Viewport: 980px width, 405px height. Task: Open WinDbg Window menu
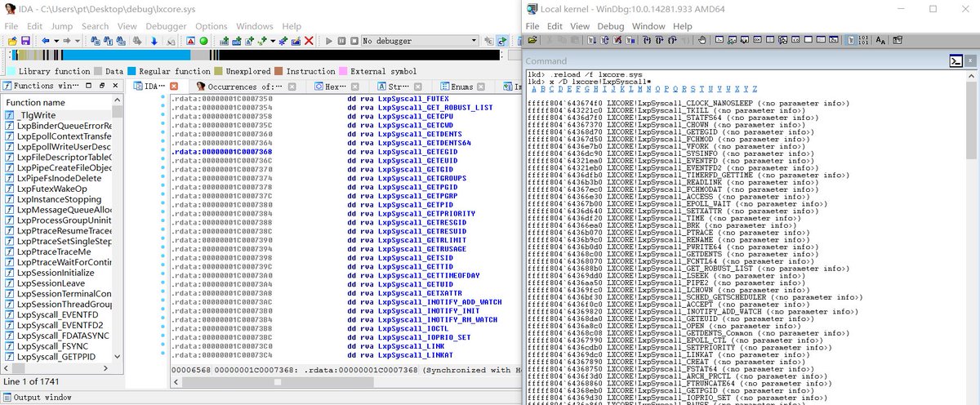[x=648, y=26]
